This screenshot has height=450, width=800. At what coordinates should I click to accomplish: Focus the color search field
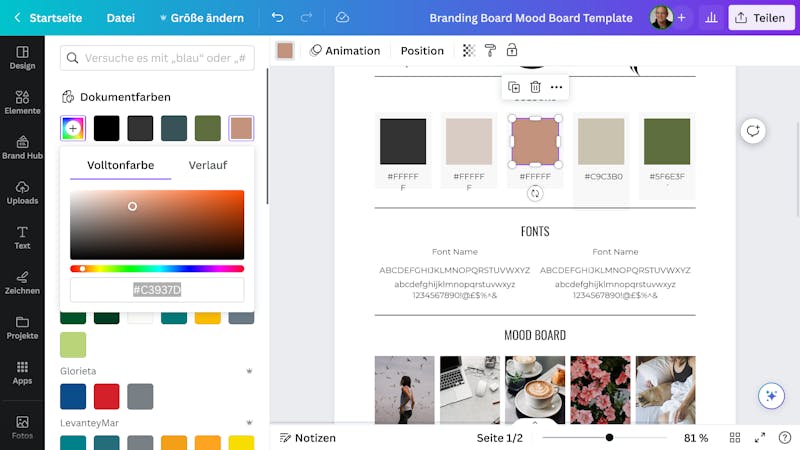click(x=157, y=58)
